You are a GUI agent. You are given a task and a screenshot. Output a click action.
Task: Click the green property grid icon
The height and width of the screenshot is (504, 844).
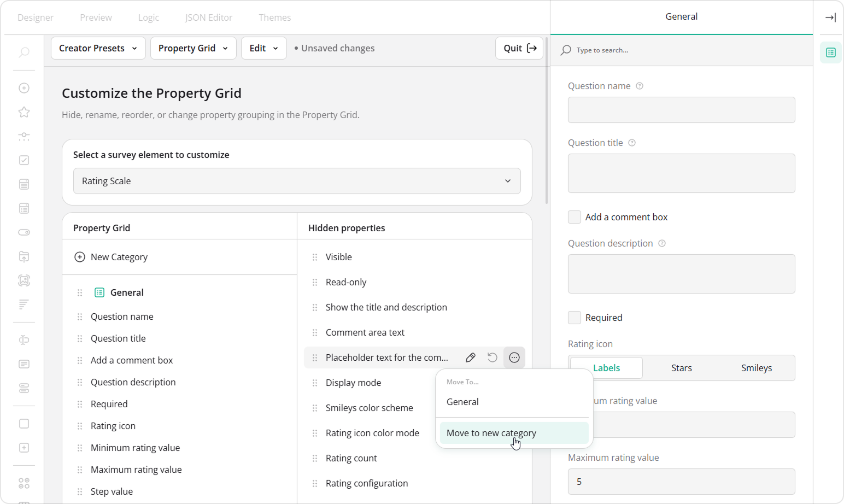pyautogui.click(x=831, y=52)
